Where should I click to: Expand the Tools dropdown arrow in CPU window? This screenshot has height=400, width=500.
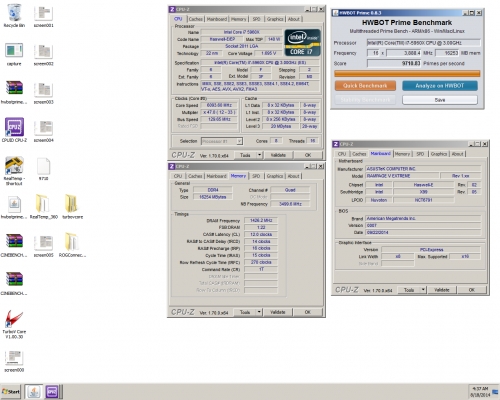pos(259,155)
